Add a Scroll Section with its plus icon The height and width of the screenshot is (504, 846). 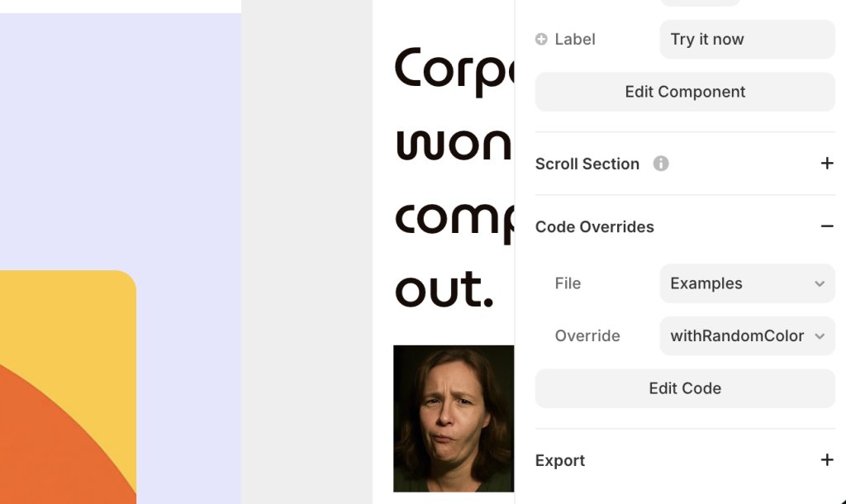pyautogui.click(x=826, y=164)
